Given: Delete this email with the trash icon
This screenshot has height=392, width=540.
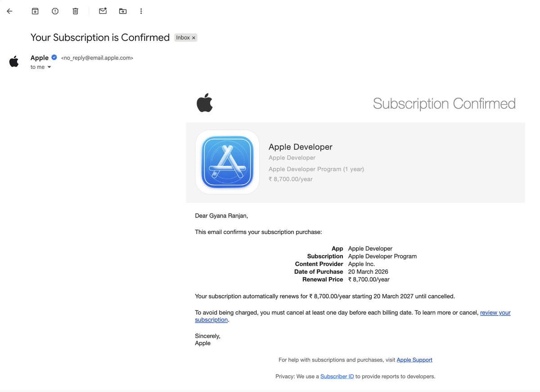Looking at the screenshot, I should 75,11.
